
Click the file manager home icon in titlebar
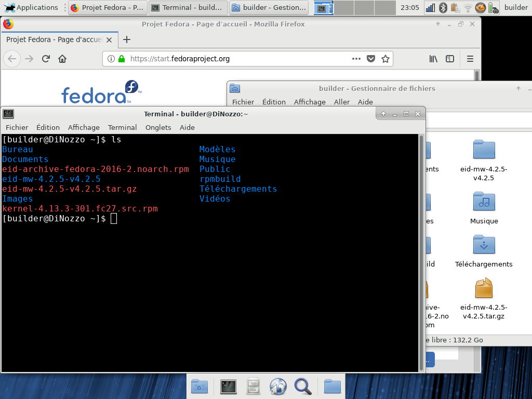coord(235,88)
